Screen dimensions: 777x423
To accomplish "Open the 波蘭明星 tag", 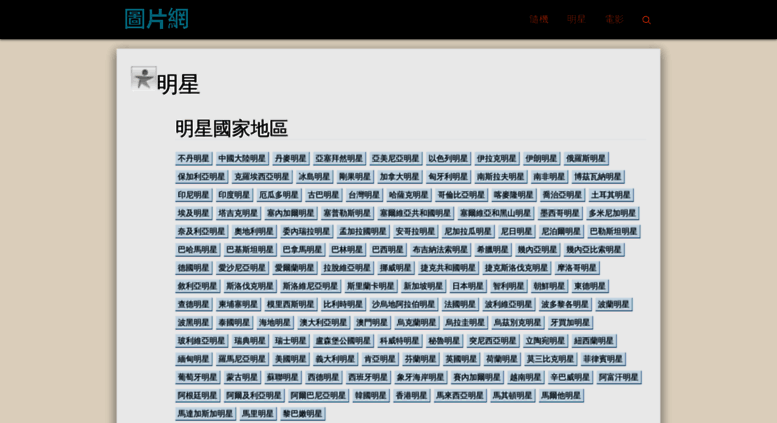I will click(614, 305).
